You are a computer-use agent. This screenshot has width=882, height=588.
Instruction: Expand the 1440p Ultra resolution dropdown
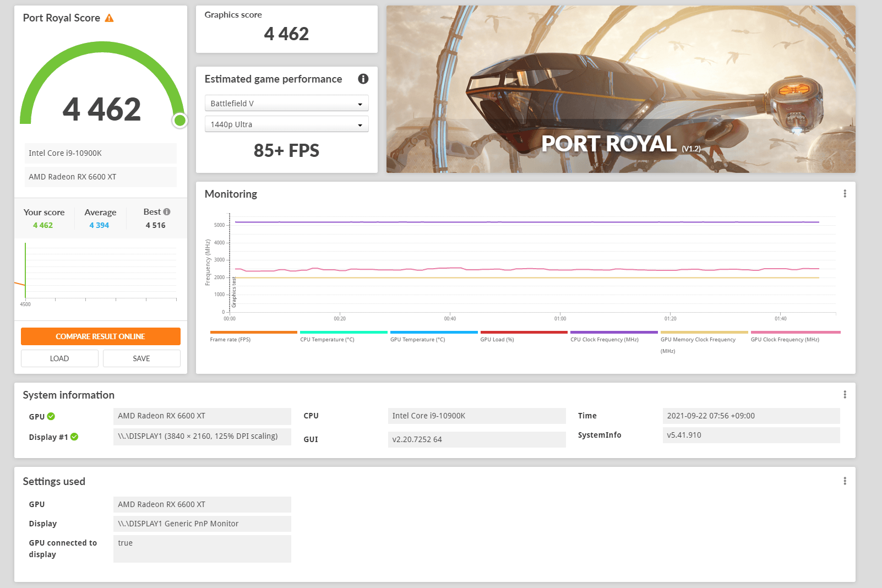tap(286, 124)
